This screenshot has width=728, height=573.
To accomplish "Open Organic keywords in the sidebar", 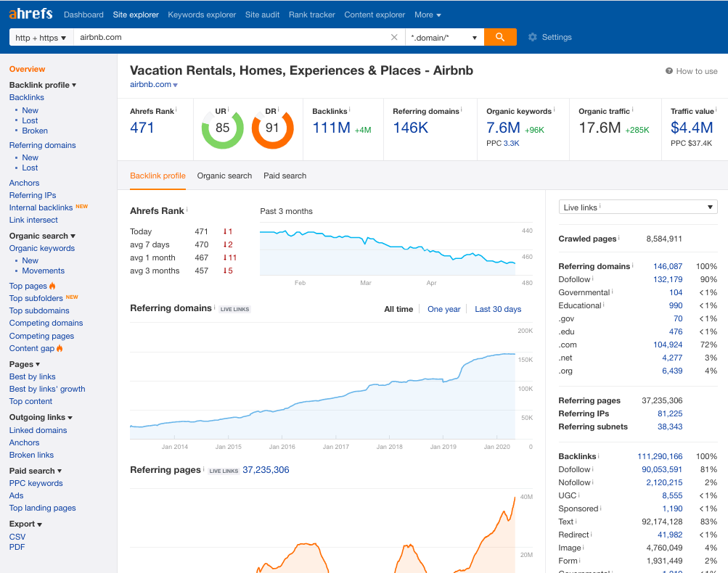I will (x=42, y=248).
